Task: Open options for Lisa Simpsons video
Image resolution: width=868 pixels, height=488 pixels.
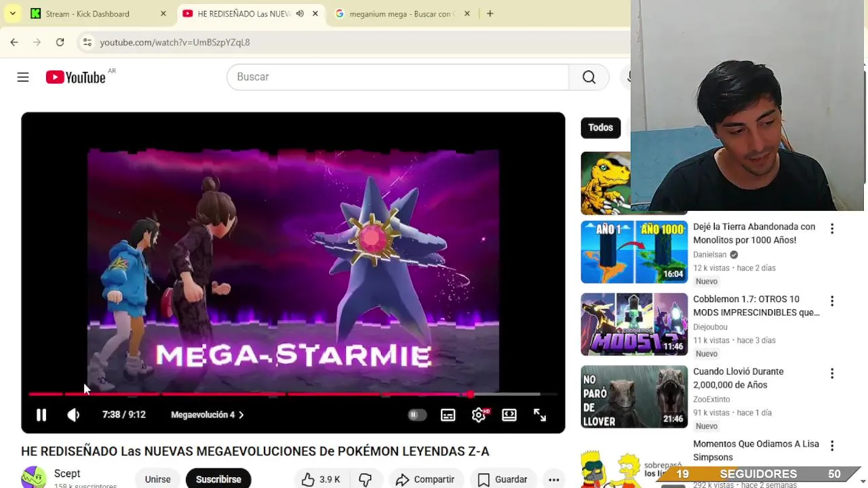Action: [x=832, y=446]
